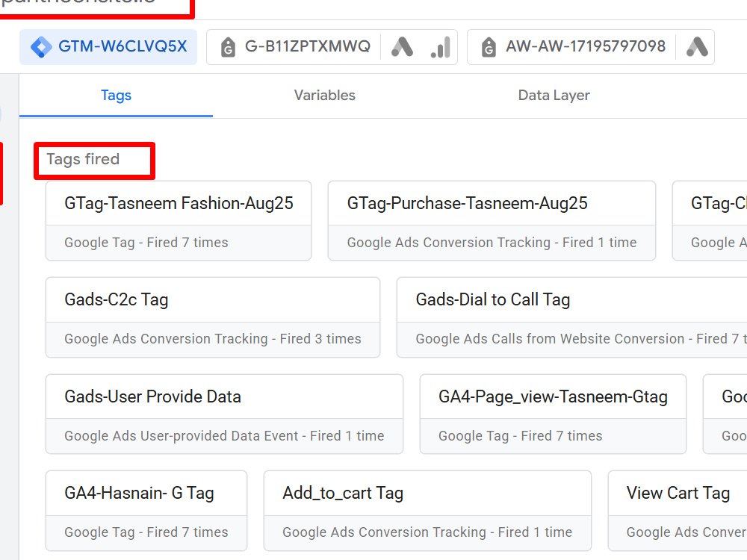Image resolution: width=747 pixels, height=560 pixels.
Task: Click the Google tag icon beside G-B11ZPTXMWQ
Action: [228, 46]
